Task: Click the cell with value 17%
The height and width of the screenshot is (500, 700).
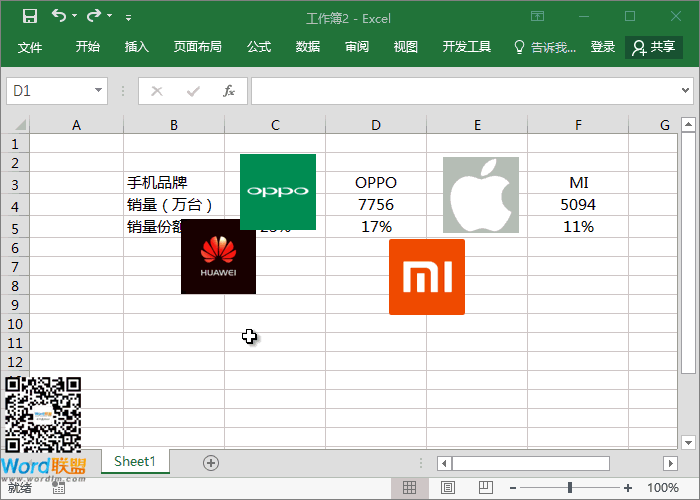Action: tap(376, 227)
